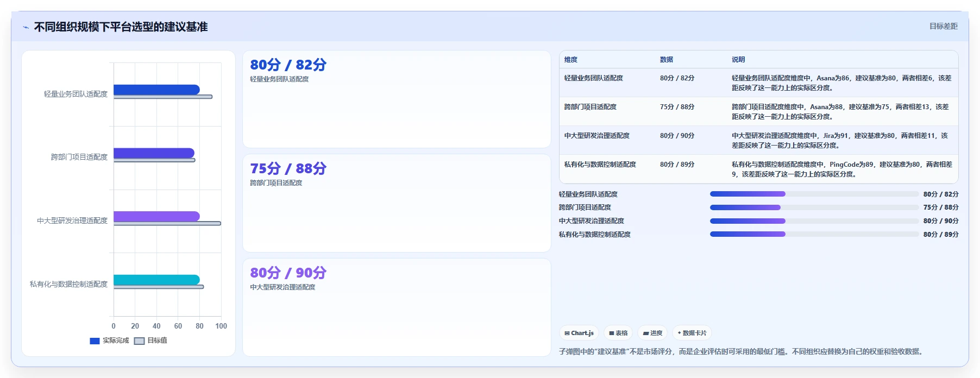980x378 pixels.
Task: Select the 数据卡片 tag chip
Action: tap(692, 333)
